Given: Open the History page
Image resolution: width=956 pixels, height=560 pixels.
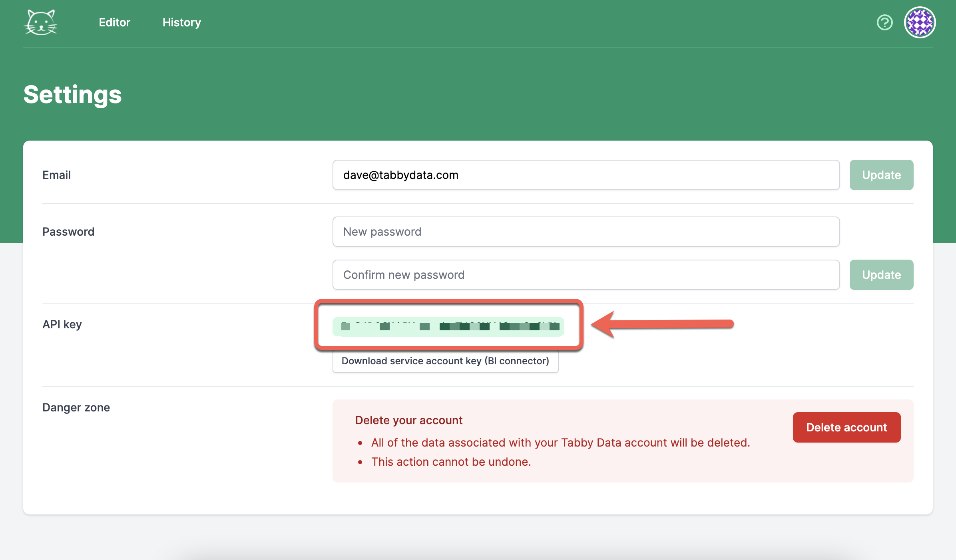Looking at the screenshot, I should coord(181,22).
